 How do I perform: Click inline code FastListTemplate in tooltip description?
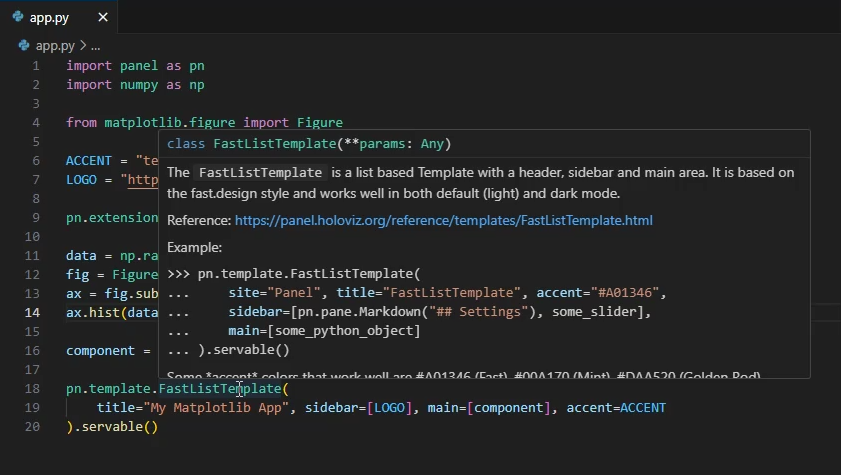tap(260, 173)
